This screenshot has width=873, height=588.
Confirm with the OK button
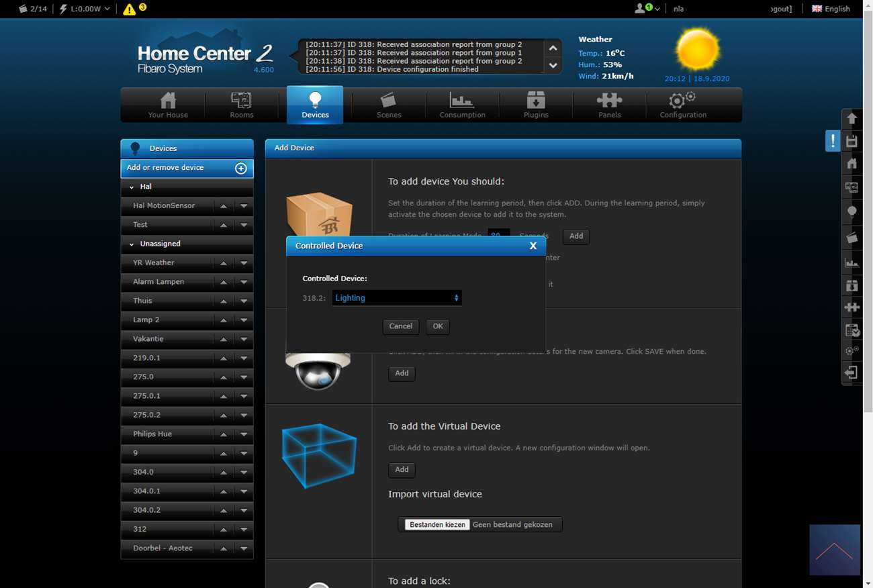(438, 326)
